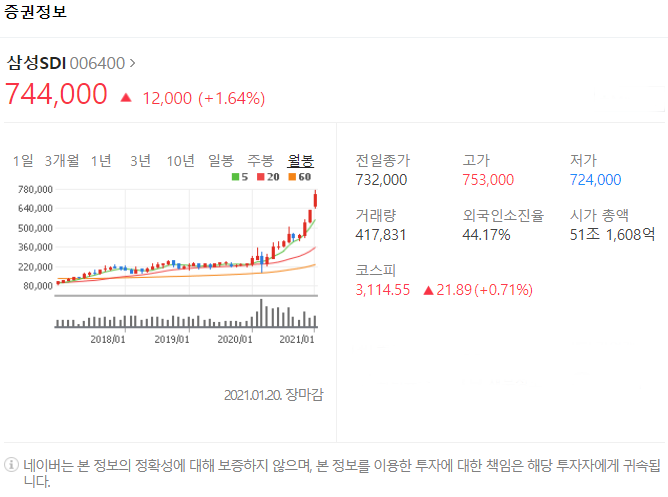Image resolution: width=668 pixels, height=497 pixels.
Task: Click the red up-triangle next to 12,000
Action: 126,98
